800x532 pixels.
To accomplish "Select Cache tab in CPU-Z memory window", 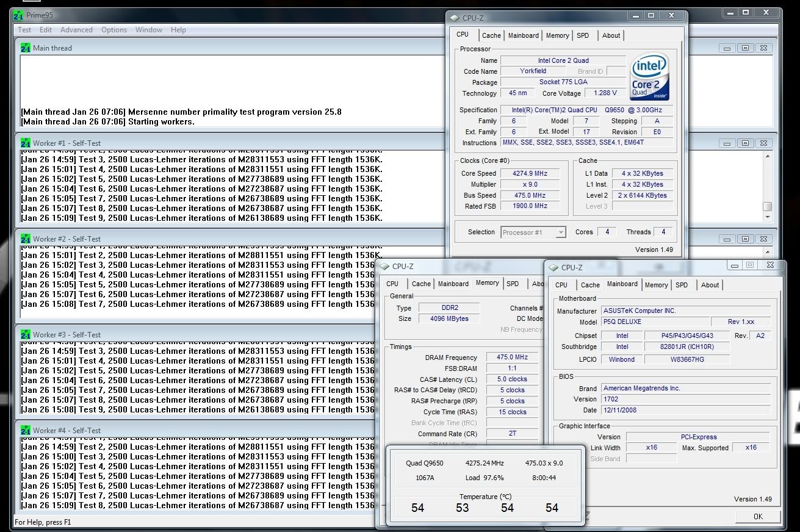I will click(x=421, y=284).
